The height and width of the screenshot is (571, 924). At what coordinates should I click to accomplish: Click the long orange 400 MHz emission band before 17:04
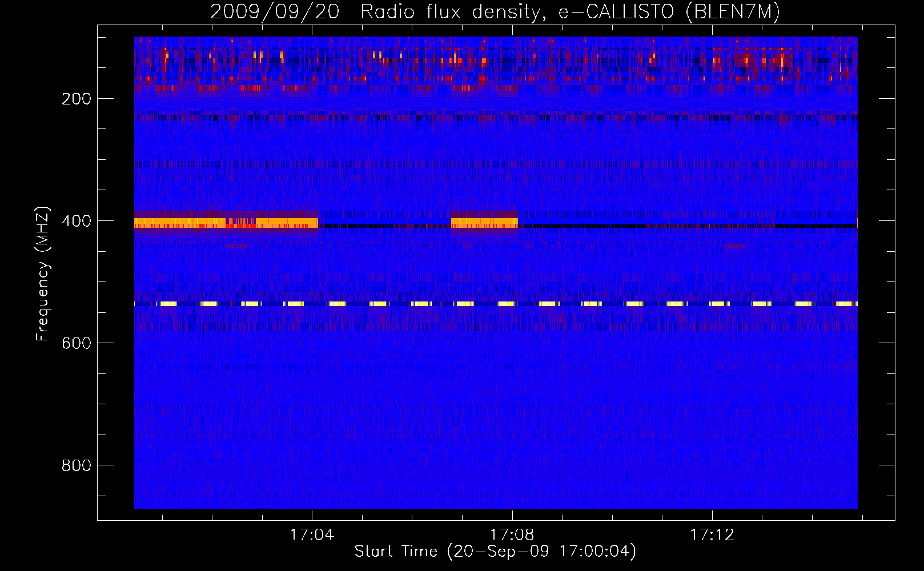click(226, 223)
